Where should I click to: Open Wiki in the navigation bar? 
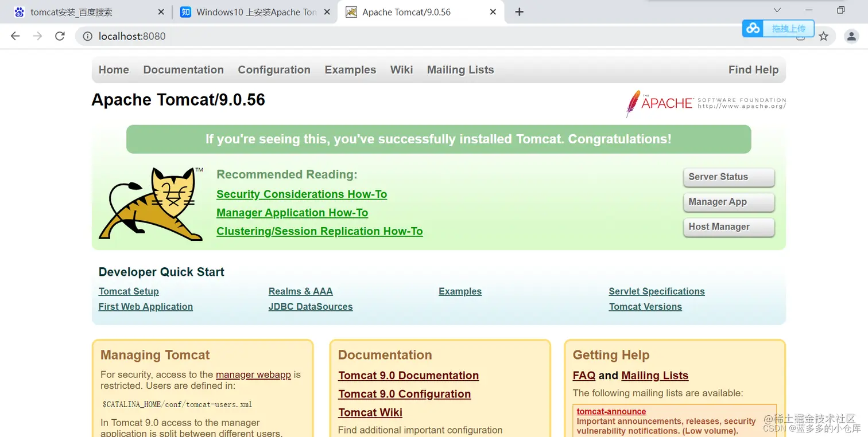[x=402, y=70]
